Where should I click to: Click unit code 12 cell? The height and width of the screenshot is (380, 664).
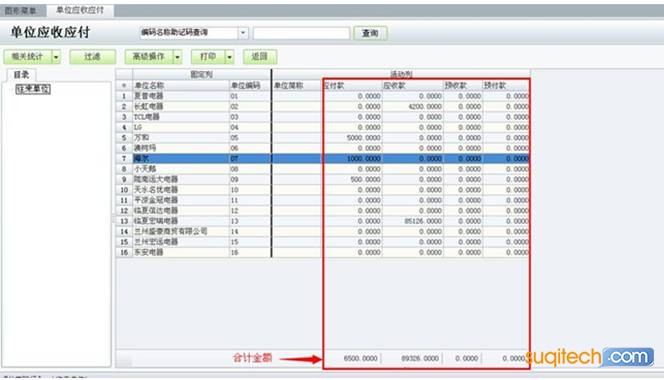point(250,211)
